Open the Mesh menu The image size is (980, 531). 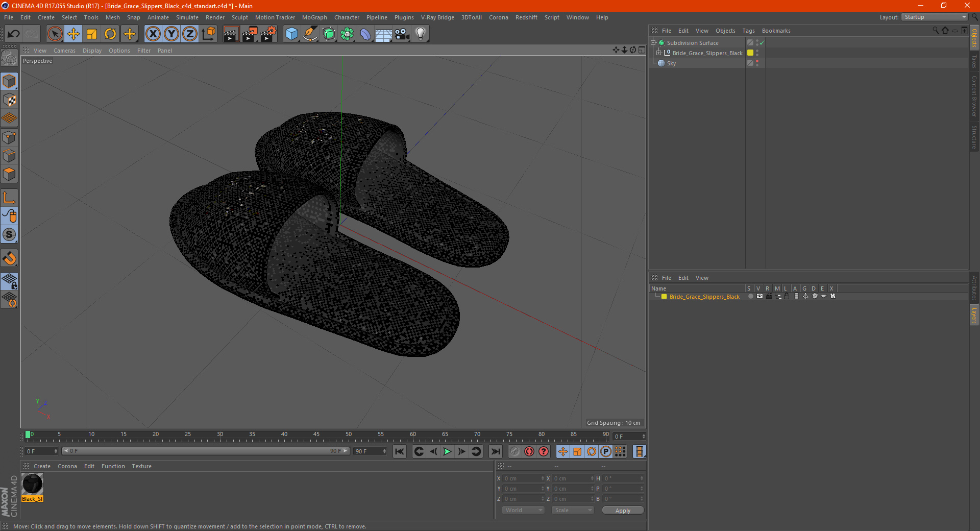pos(112,17)
